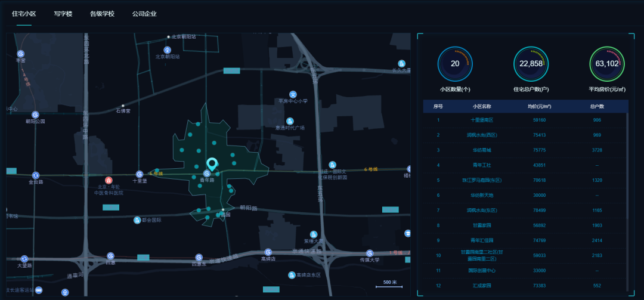Click the central location pin marker
Image resolution: width=644 pixels, height=300 pixels.
[211, 164]
